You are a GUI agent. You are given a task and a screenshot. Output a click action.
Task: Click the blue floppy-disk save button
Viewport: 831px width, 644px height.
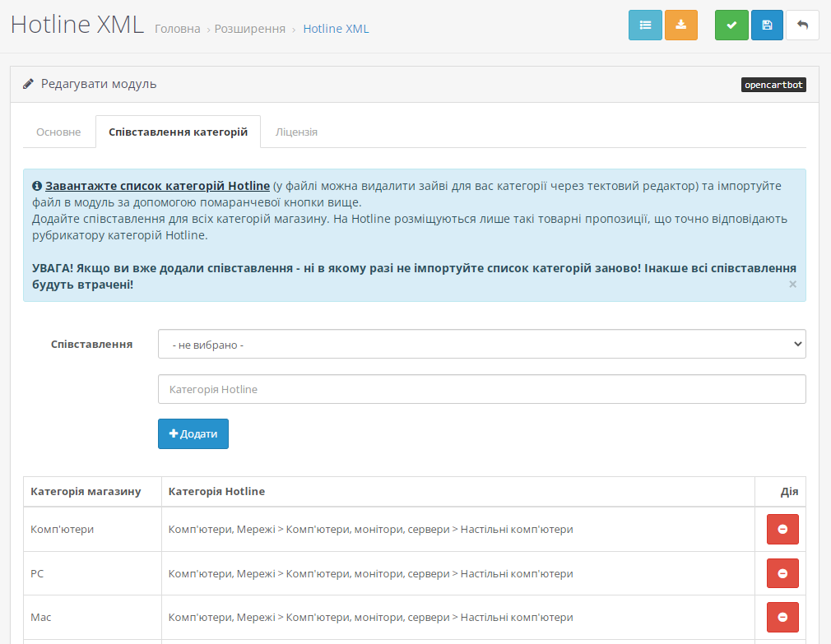pyautogui.click(x=767, y=25)
